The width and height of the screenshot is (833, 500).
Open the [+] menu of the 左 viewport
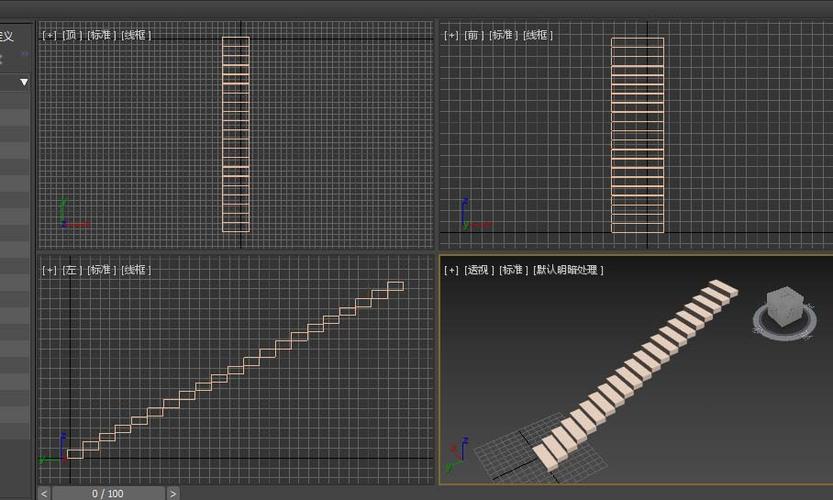49,270
